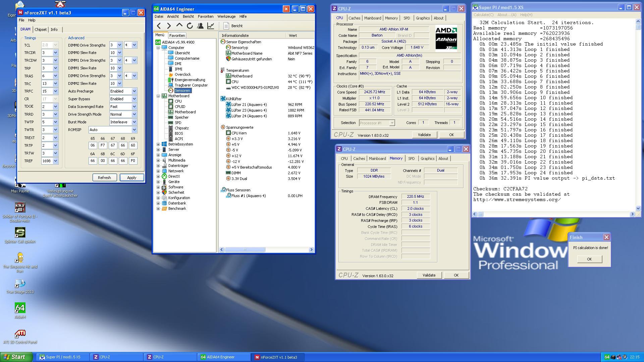Select Sensoren in the AIDA64 tree
The width and height of the screenshot is (644, 362).
(x=182, y=90)
